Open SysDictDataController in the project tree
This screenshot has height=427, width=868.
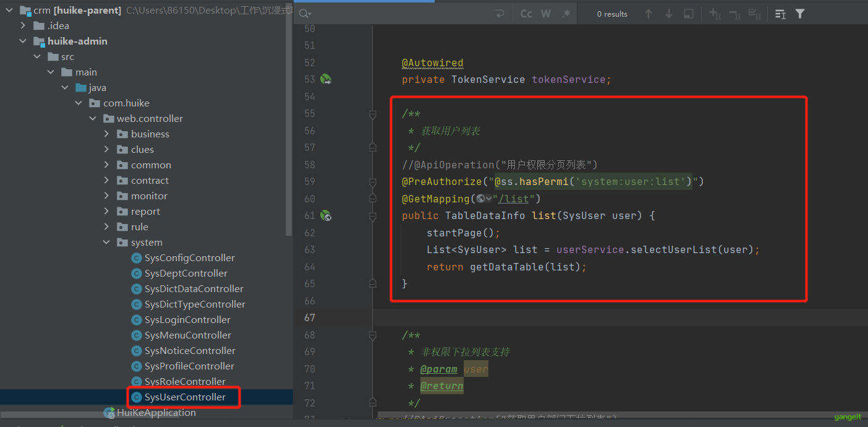click(194, 289)
